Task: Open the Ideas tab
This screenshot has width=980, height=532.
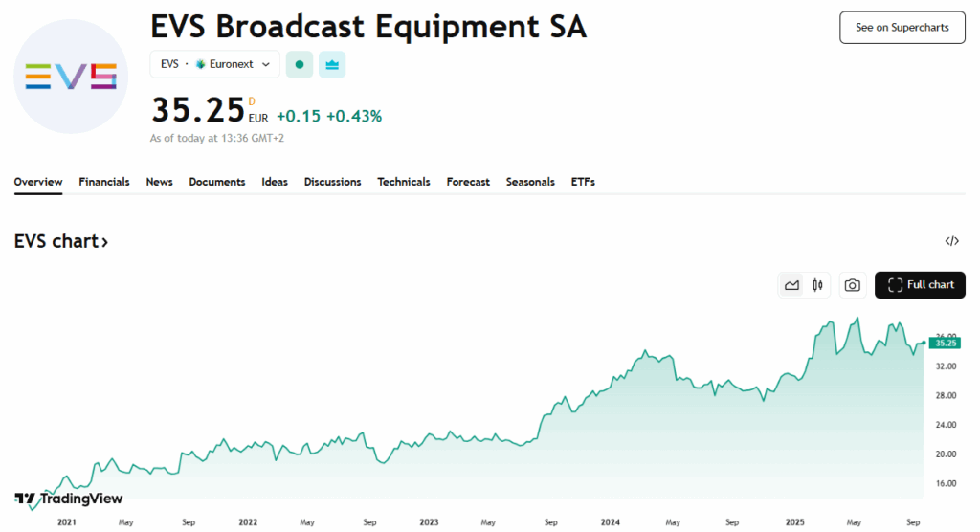Action: tap(275, 182)
